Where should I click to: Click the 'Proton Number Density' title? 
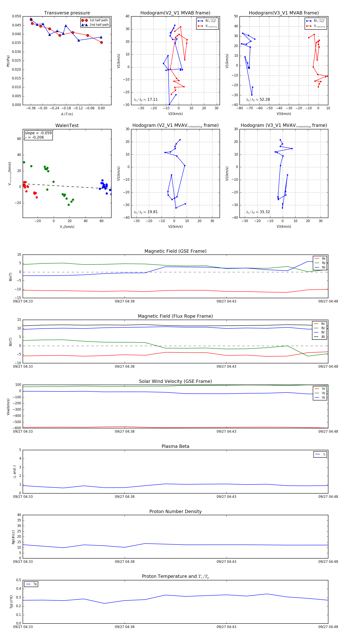pos(175,511)
